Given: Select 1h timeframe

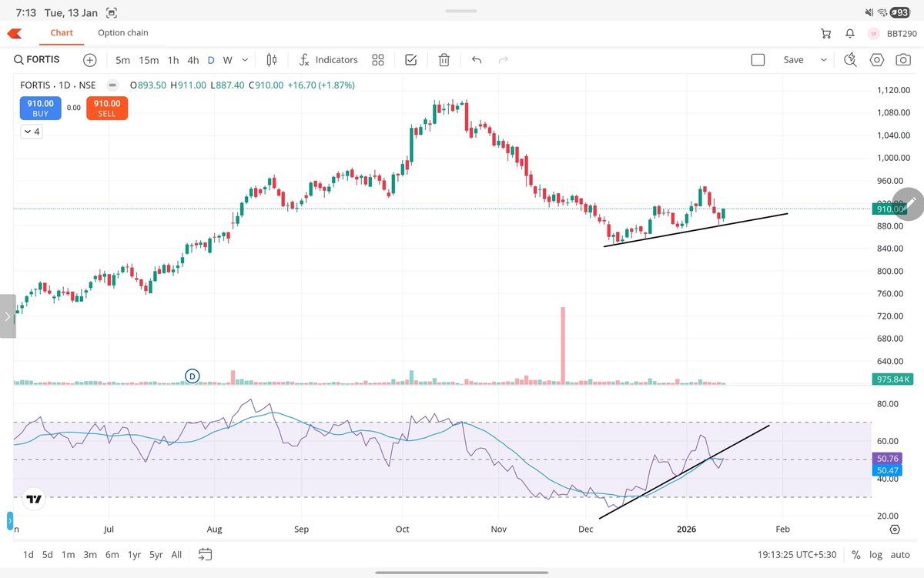Looking at the screenshot, I should tap(173, 60).
